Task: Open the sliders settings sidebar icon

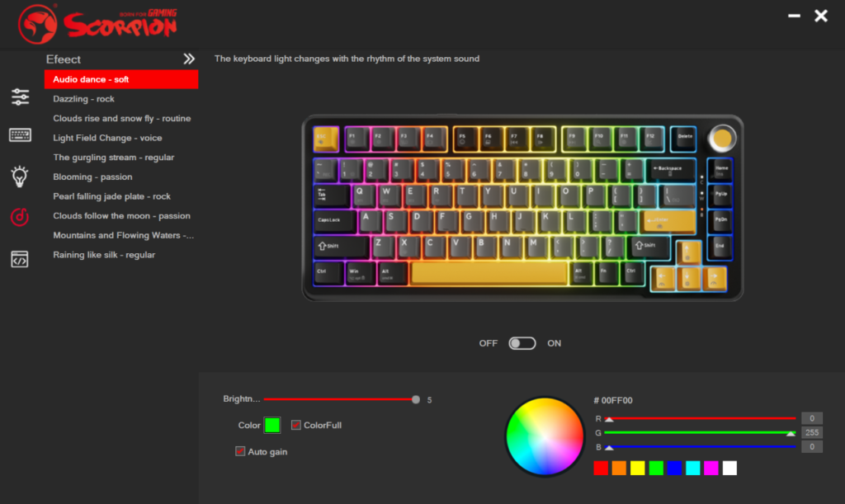Action: click(20, 97)
